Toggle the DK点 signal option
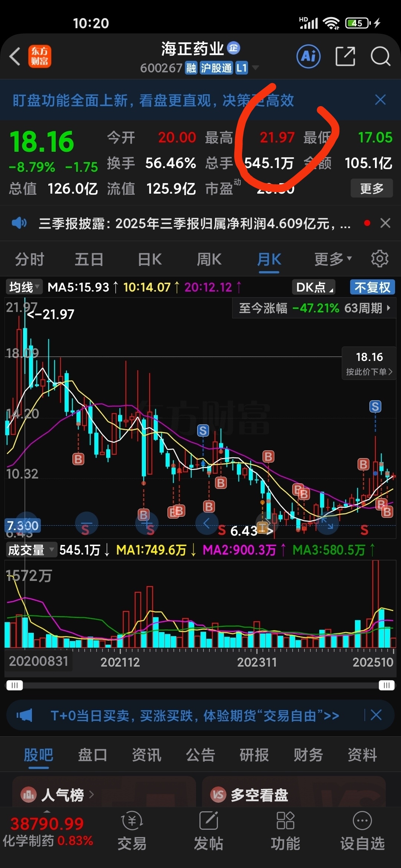Screen dimensions: 401x868 pyautogui.click(x=314, y=287)
